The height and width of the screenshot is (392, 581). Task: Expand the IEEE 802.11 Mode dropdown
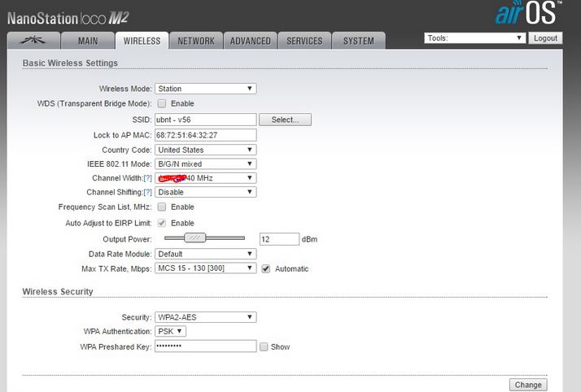pos(206,163)
